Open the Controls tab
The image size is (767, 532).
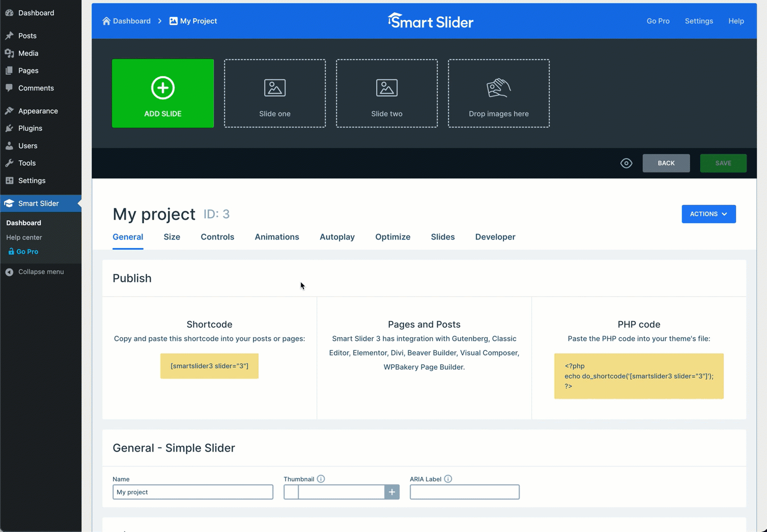pos(217,237)
